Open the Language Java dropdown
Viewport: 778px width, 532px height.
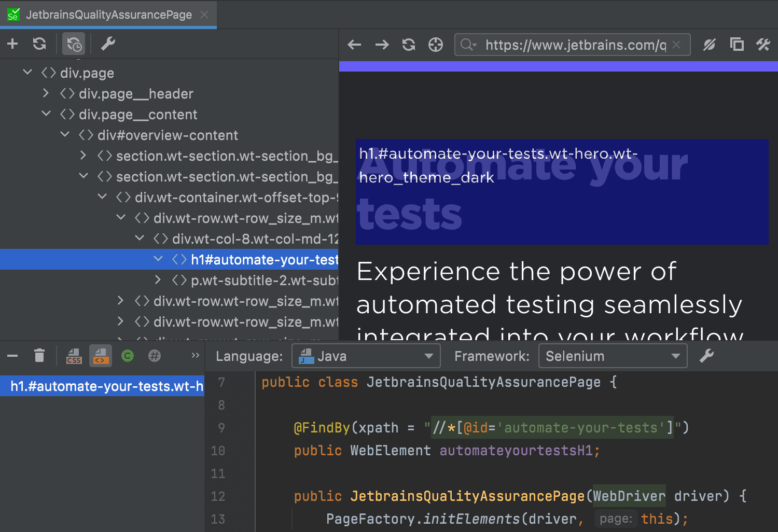(x=366, y=356)
